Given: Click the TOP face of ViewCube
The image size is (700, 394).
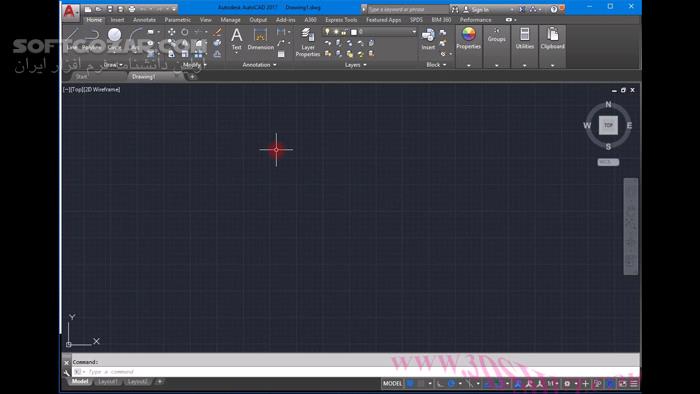Looking at the screenshot, I should tap(608, 125).
